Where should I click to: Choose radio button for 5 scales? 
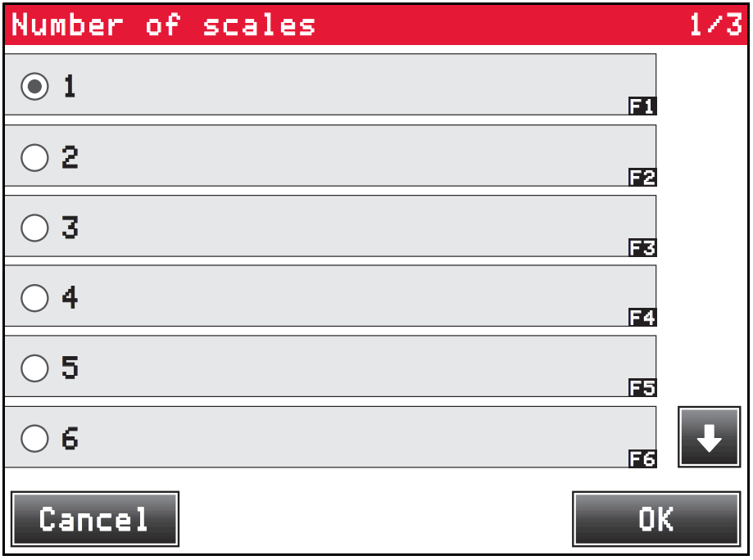34,368
